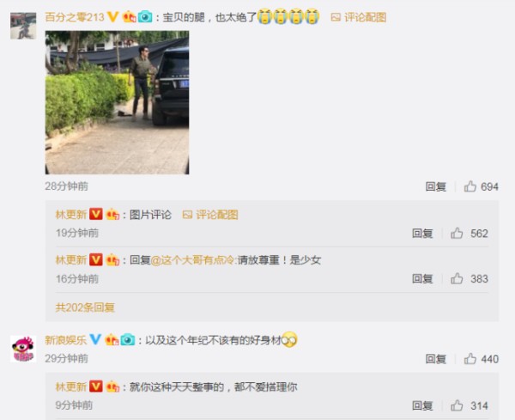Open the 评论配图 link in top comment

tap(359, 17)
